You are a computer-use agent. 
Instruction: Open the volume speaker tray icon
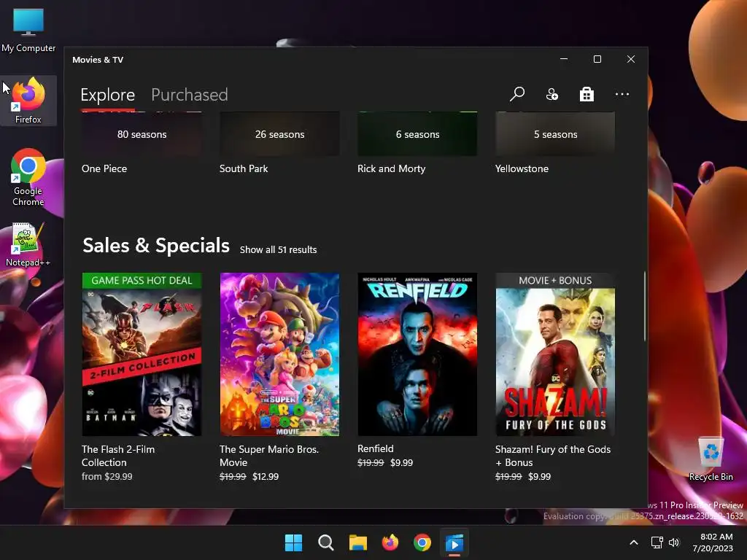(673, 542)
